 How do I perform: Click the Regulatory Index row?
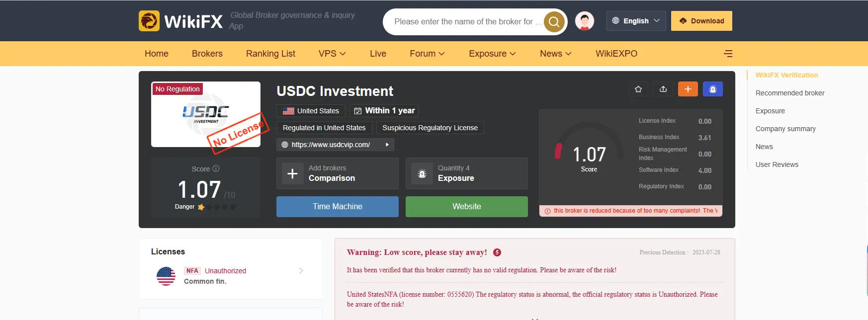point(675,186)
